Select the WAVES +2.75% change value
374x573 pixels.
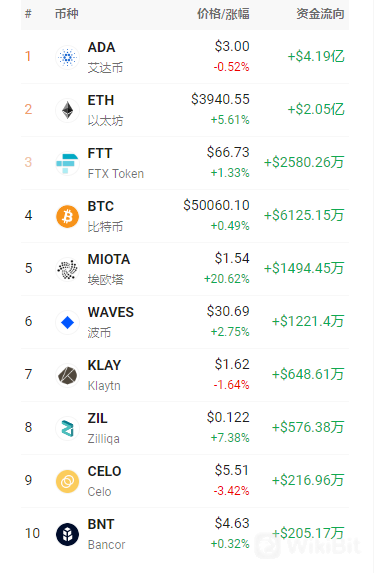coord(230,332)
